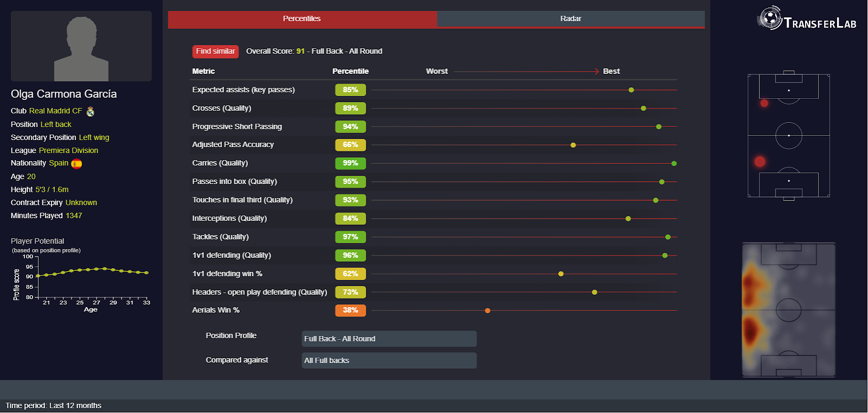Viewport: 868px width, 413px height.
Task: Click the Aerials Win % orange marker dot
Action: 487,310
